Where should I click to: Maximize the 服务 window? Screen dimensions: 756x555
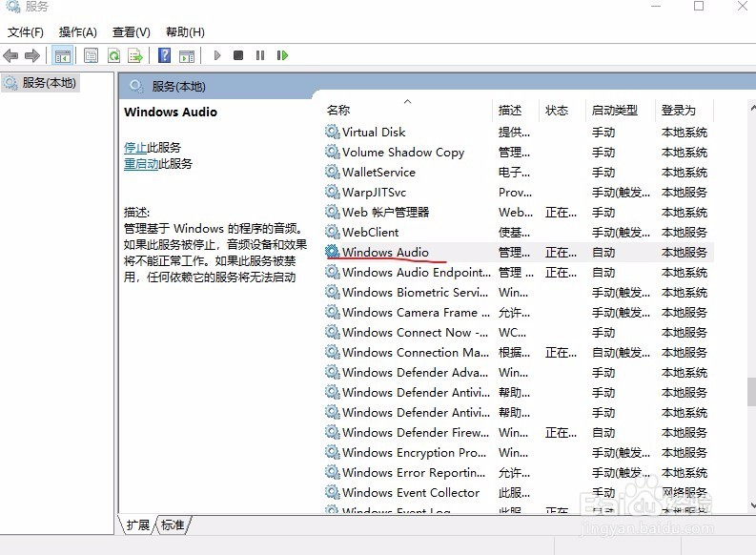point(699,7)
